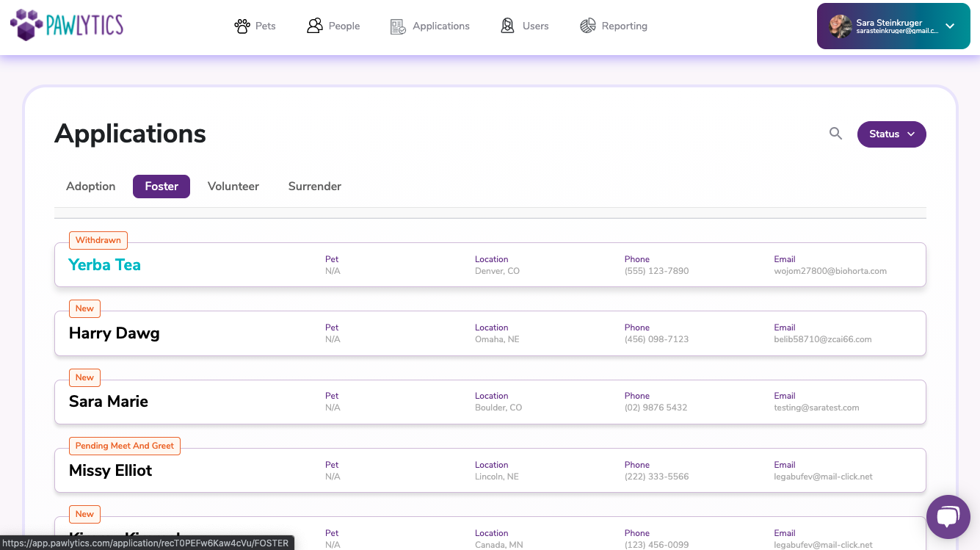Click the paw icon next to Pets

242,26
